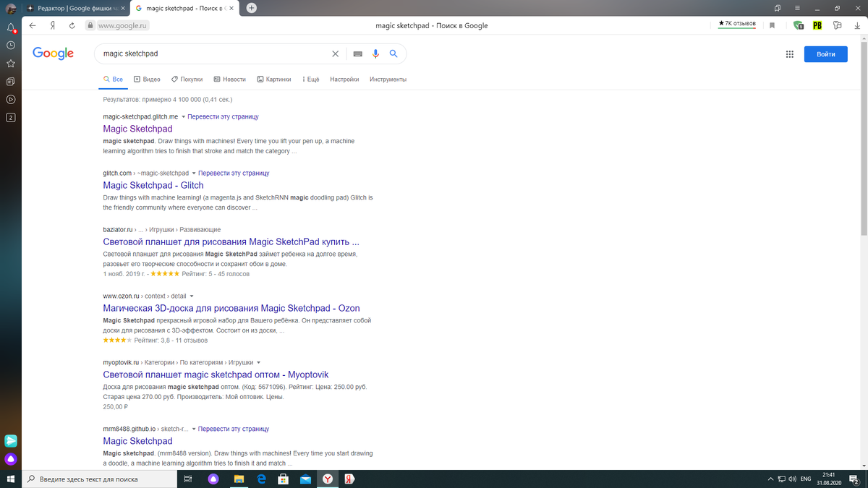Click the Google logo
The height and width of the screenshot is (488, 868).
pyautogui.click(x=54, y=53)
